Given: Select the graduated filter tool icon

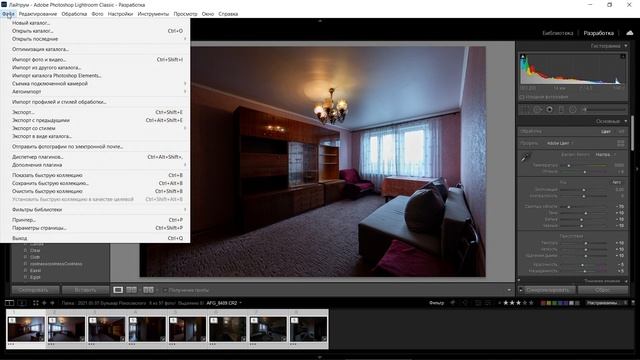Looking at the screenshot, I should coord(561,109).
